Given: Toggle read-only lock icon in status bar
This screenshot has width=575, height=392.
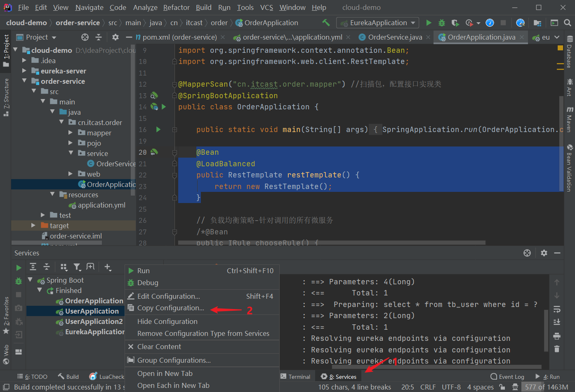Looking at the screenshot, I should point(502,387).
